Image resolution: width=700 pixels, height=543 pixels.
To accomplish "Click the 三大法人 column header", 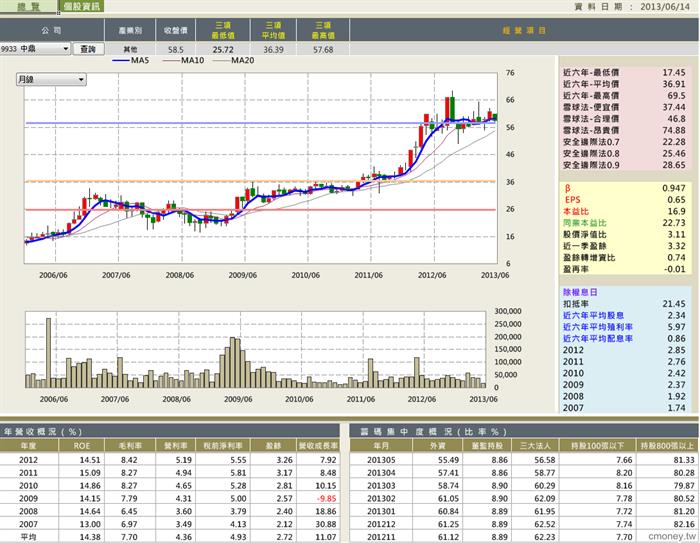I will pyautogui.click(x=536, y=446).
